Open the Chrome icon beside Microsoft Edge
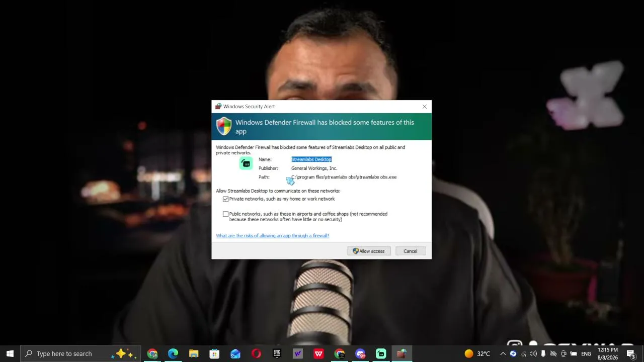Image resolution: width=644 pixels, height=362 pixels. click(x=152, y=353)
